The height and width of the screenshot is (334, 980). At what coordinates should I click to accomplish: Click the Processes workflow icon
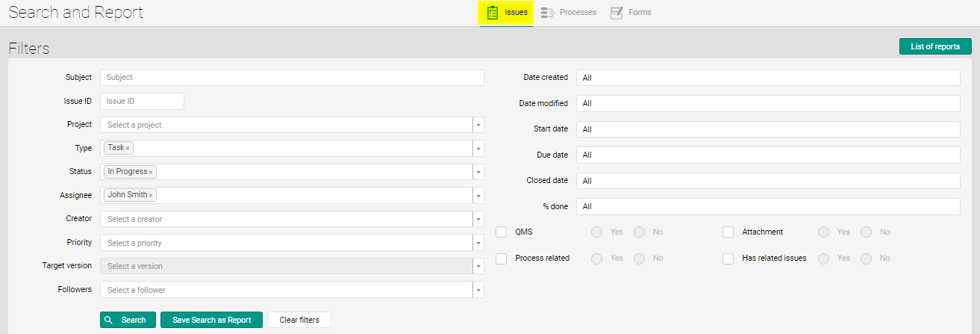[547, 13]
